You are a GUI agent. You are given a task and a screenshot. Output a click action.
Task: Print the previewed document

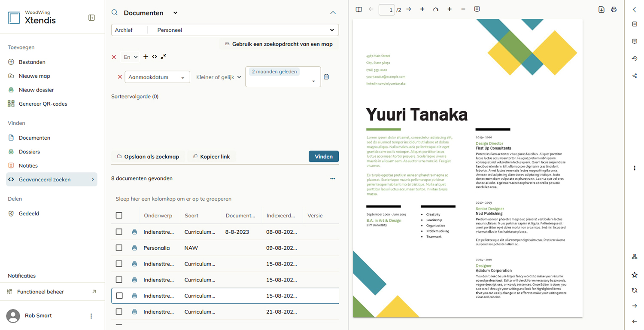(614, 9)
